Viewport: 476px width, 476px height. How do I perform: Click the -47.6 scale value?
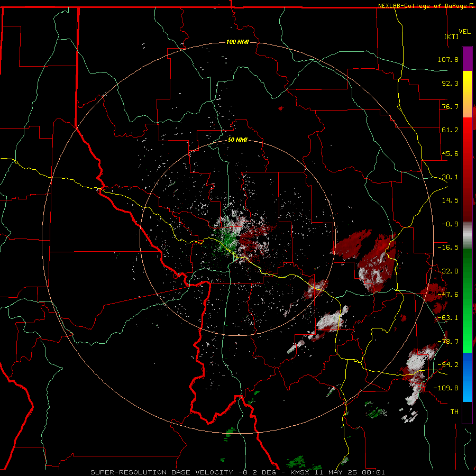click(x=448, y=295)
